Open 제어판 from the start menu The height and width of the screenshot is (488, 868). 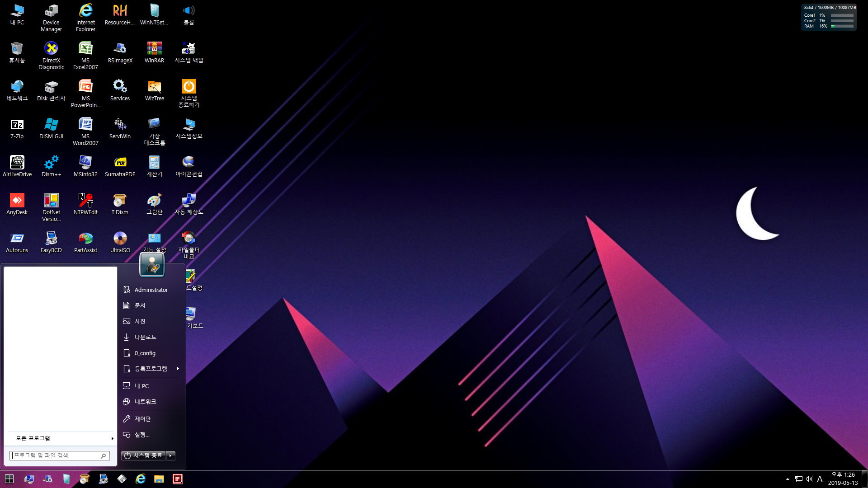151,419
